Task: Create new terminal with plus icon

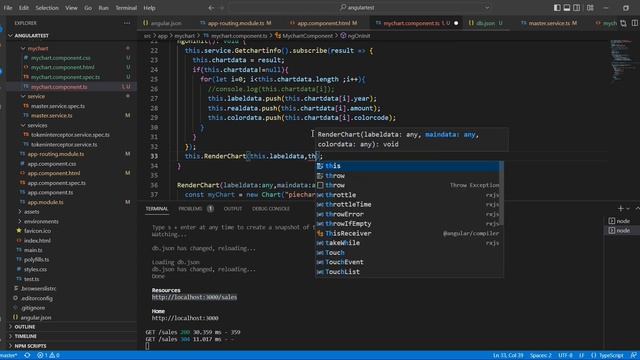Action: click(620, 209)
